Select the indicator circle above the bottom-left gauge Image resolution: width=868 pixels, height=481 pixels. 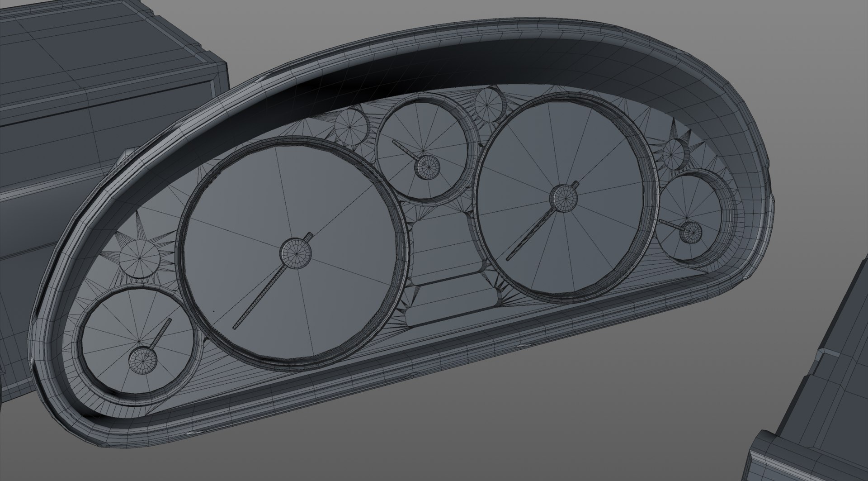point(140,259)
